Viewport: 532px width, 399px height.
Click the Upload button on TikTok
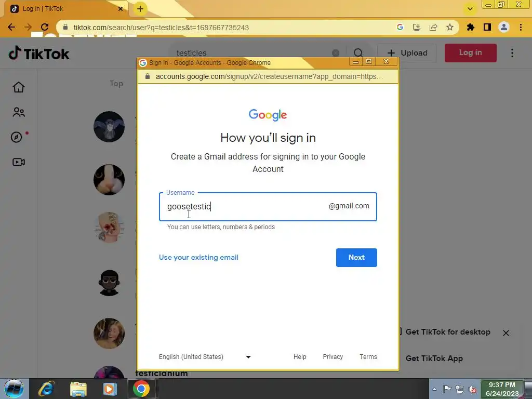pos(407,53)
